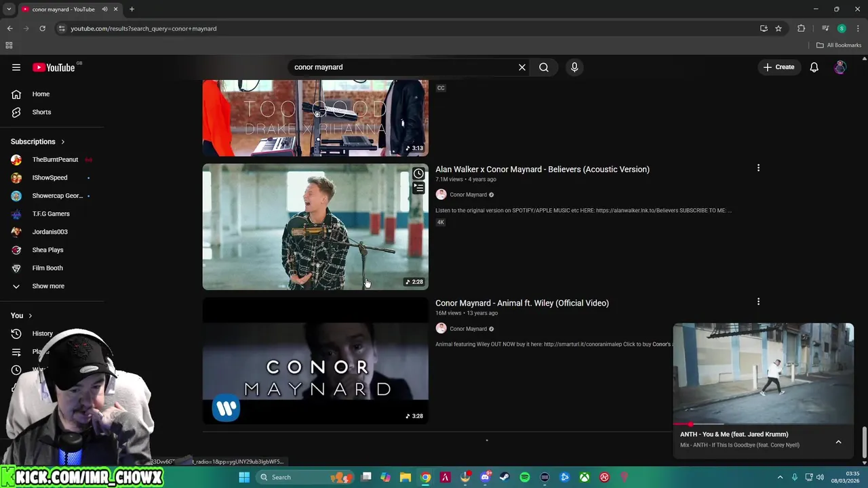Screen dimensions: 868x488
Task: Open the Windows Start menu
Action: [x=244, y=477]
